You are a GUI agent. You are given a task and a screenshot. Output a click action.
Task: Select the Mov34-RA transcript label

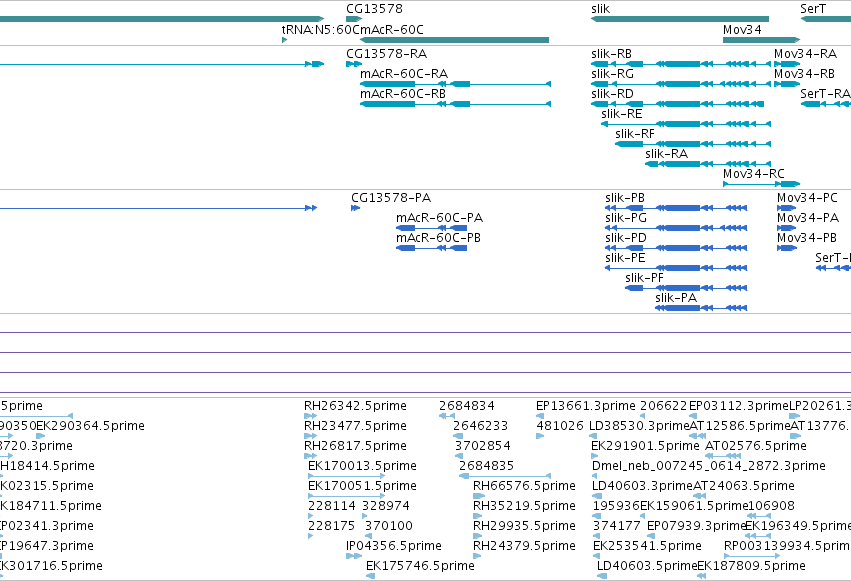(805, 54)
